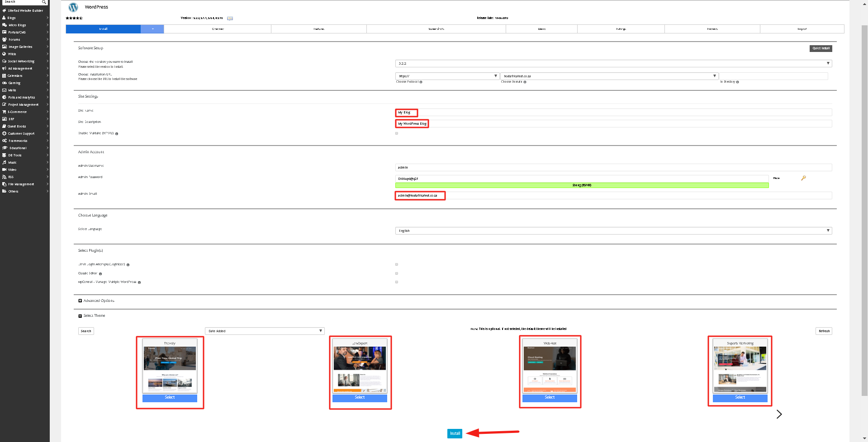Collapse the Select Theme section
868x442 pixels.
click(x=80, y=316)
